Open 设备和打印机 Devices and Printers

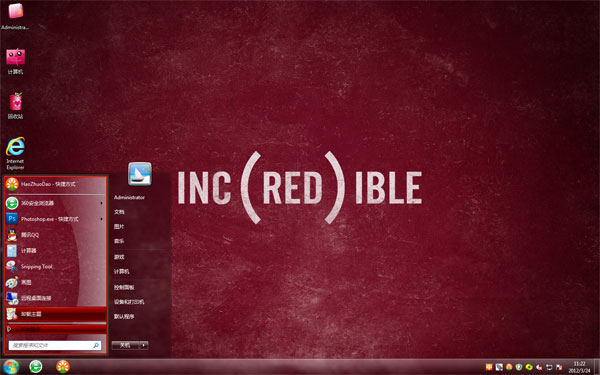[x=129, y=302]
